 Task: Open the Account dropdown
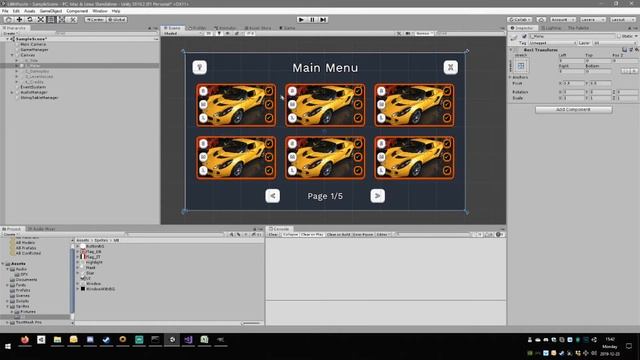(x=562, y=19)
